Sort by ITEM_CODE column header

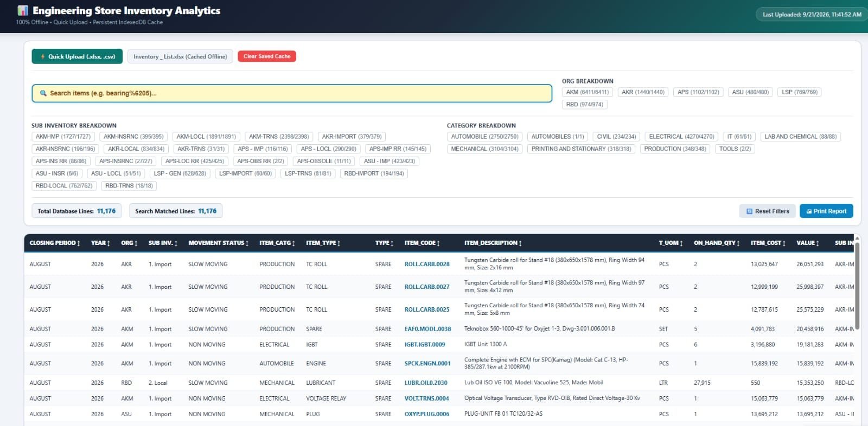(x=422, y=243)
